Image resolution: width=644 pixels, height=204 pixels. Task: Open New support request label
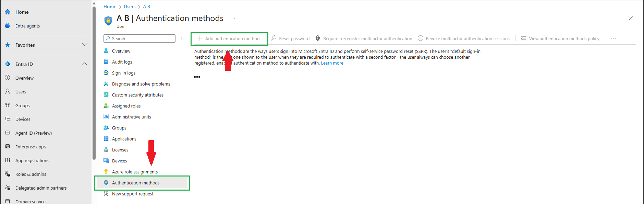133,194
